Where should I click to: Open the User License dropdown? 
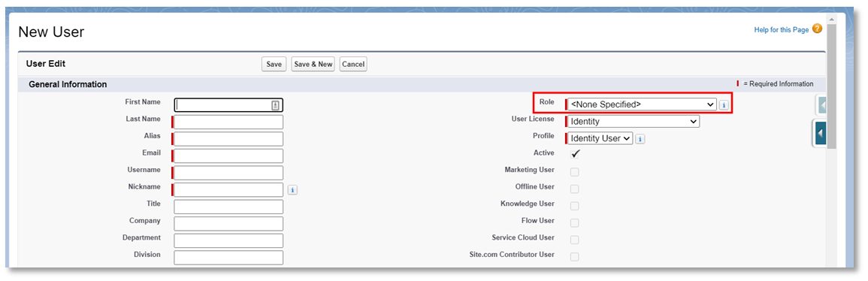[634, 122]
